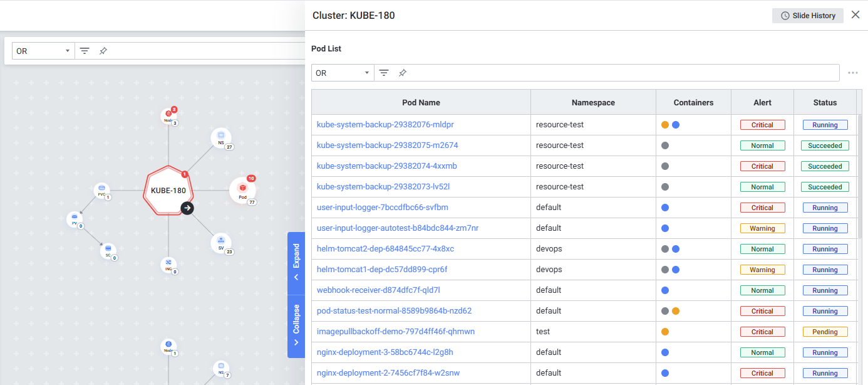Click the PVC node icon
Viewport: 868px width, 385px height.
[101, 190]
